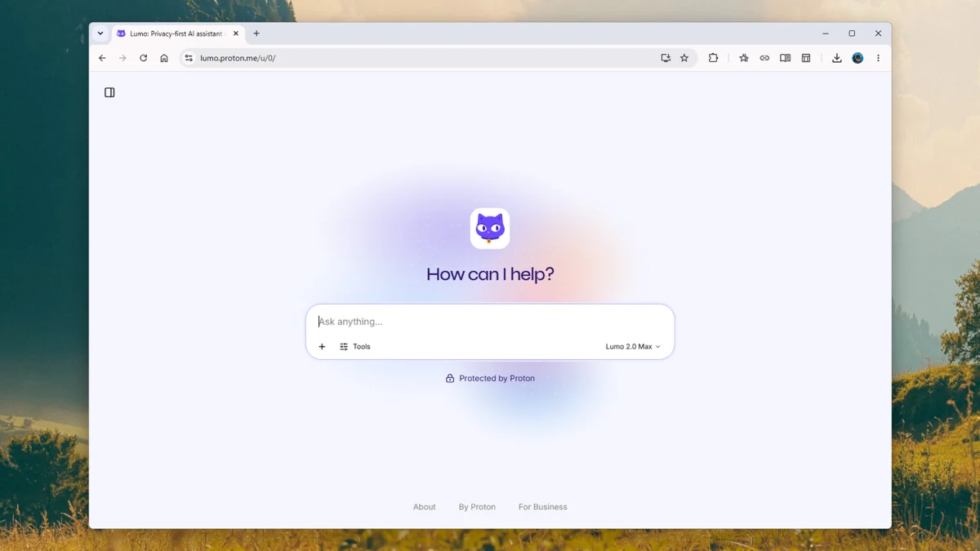The width and height of the screenshot is (980, 551).
Task: Click the install app icon in address bar
Action: [x=666, y=58]
